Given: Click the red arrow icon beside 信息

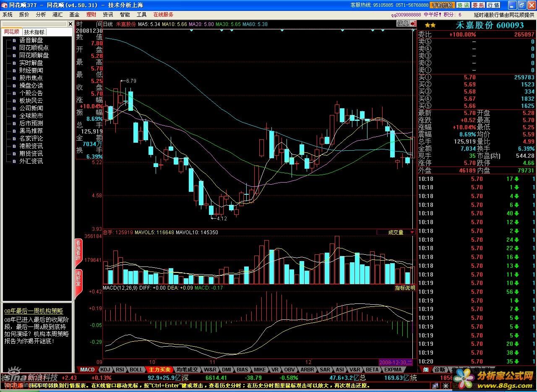Looking at the screenshot, I should [413, 24].
